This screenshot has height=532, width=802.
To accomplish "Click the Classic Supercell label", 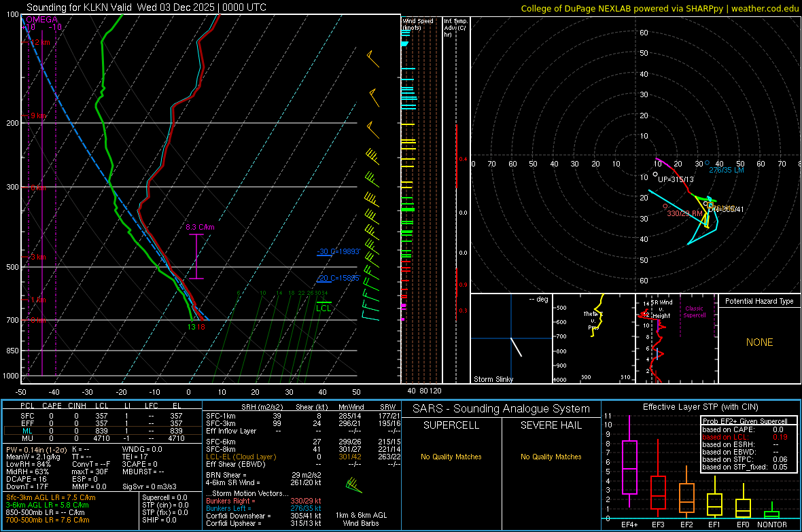I will point(695,312).
